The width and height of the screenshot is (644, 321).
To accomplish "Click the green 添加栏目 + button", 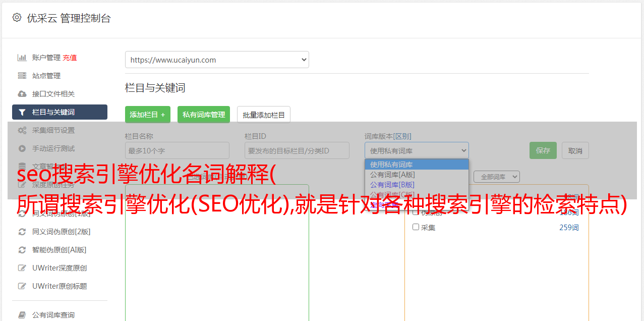I will click(x=148, y=115).
